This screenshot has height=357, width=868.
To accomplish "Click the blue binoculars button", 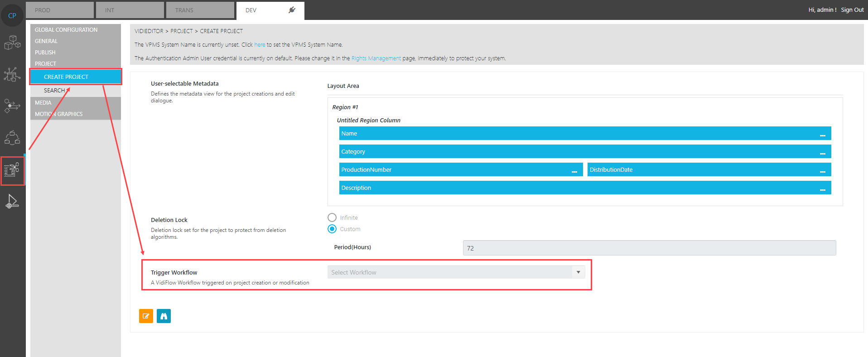I will [x=164, y=316].
